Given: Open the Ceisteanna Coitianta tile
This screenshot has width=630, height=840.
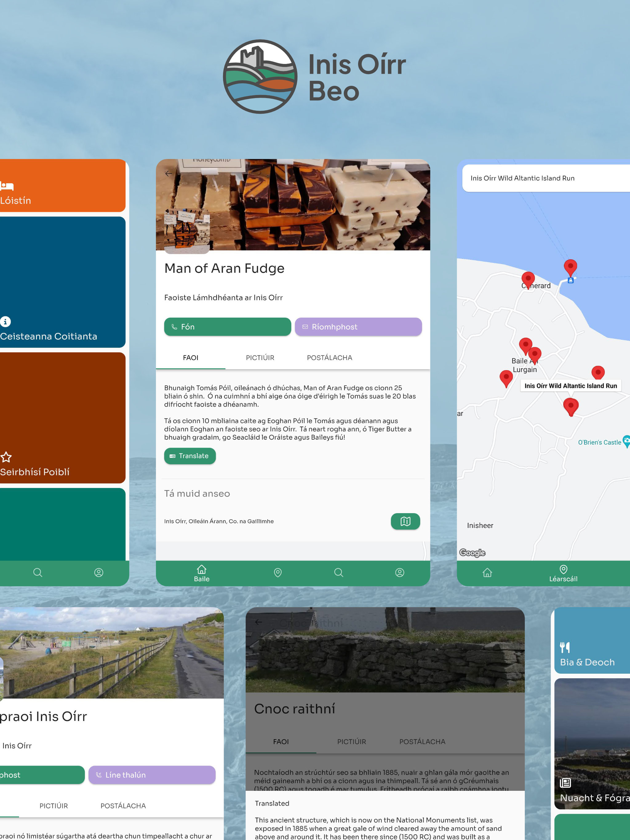Looking at the screenshot, I should (x=63, y=282).
